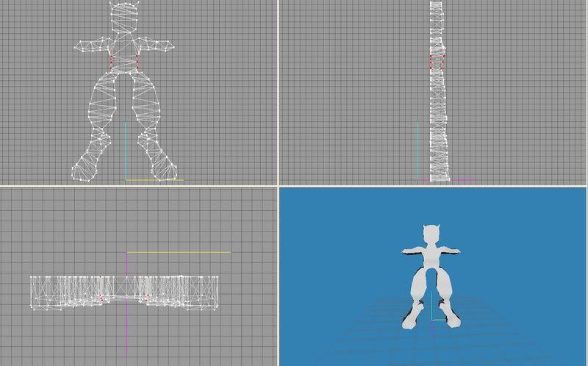Activate the side-profile wireframe viewport

(x=434, y=93)
